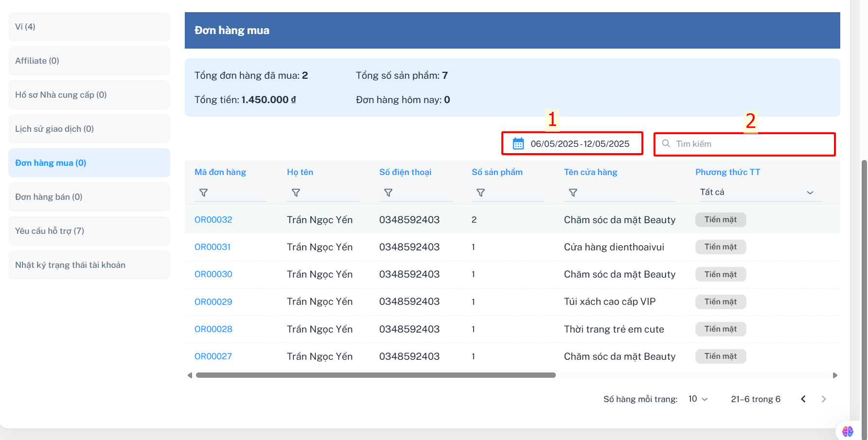Click Tổng số sản phẩm: 7 text

[402, 75]
